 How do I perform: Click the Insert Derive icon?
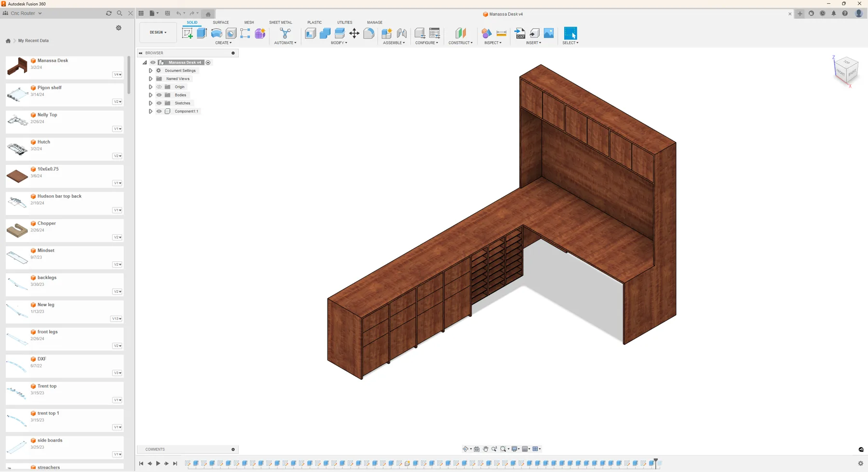tap(534, 33)
